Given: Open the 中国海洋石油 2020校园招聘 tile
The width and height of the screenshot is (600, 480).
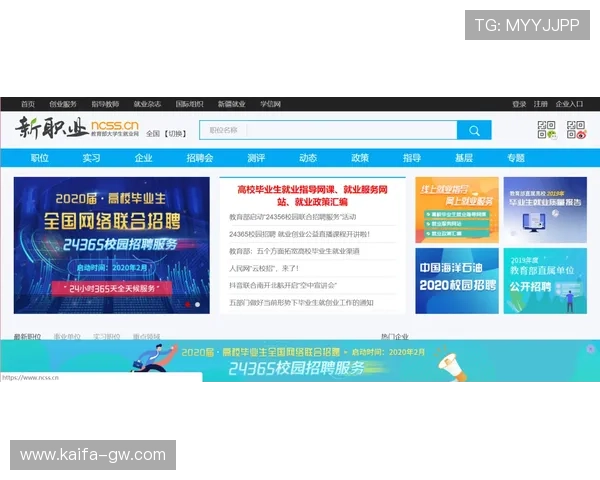Looking at the screenshot, I should [x=457, y=281].
